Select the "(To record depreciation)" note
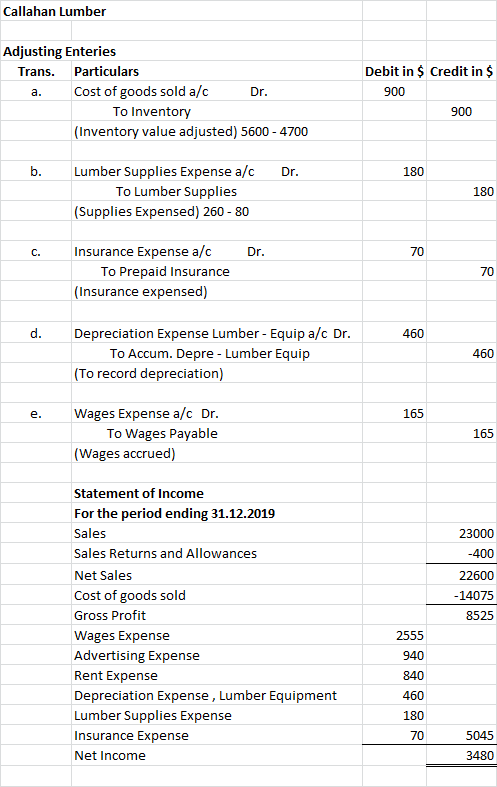The height and width of the screenshot is (787, 497). click(149, 374)
